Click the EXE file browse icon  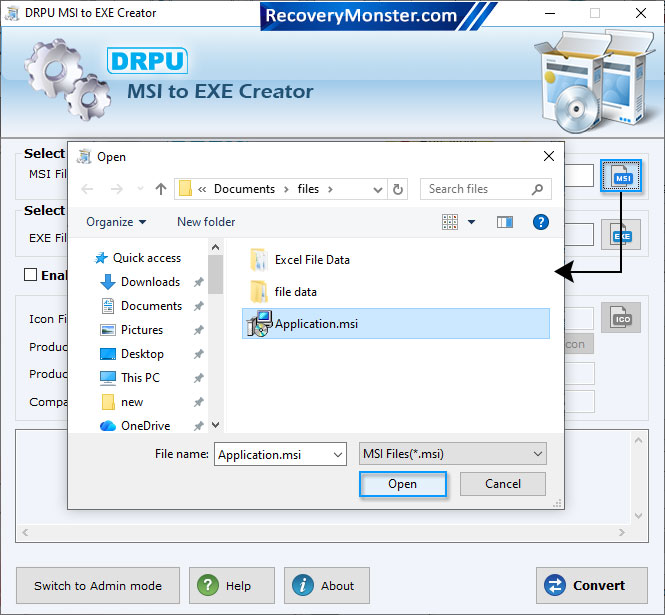coord(621,235)
